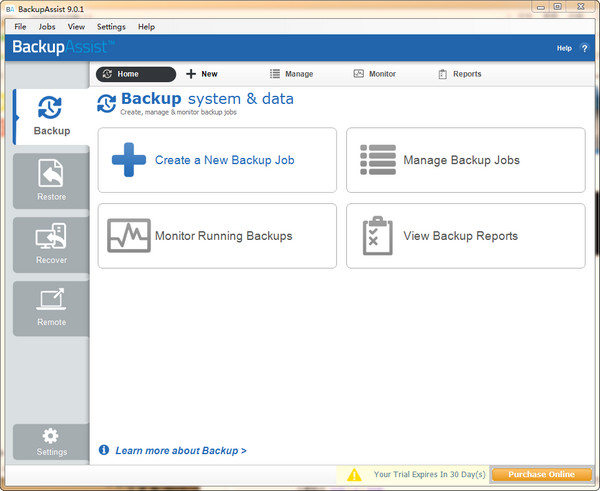The width and height of the screenshot is (600, 491).
Task: Click the sync icon beside Backup heading
Action: click(106, 103)
